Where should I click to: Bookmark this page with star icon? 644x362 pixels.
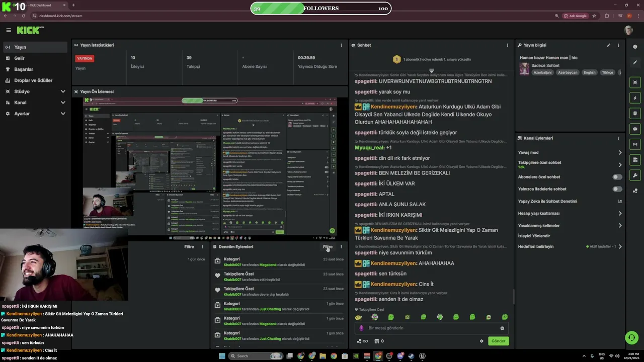(x=594, y=16)
